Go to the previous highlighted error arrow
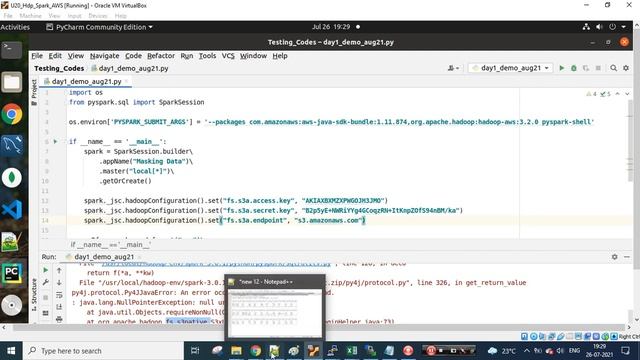Screen dimensions: 640x360 click(x=618, y=94)
